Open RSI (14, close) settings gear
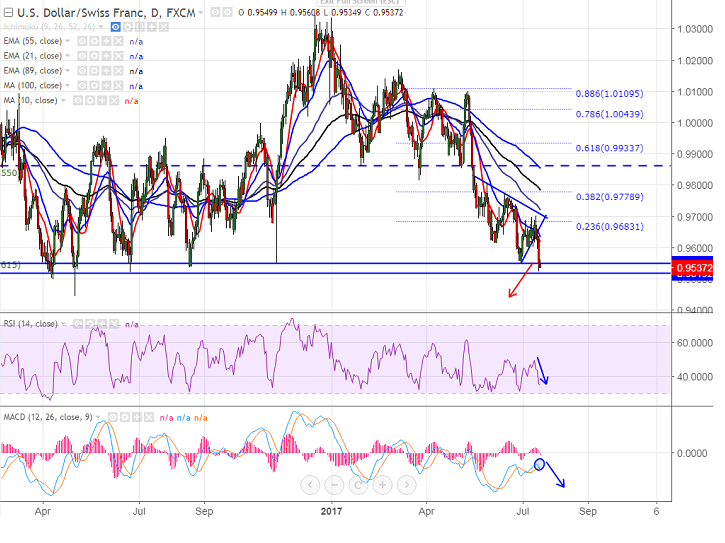Viewport: 725px width, 543px height. click(x=90, y=324)
